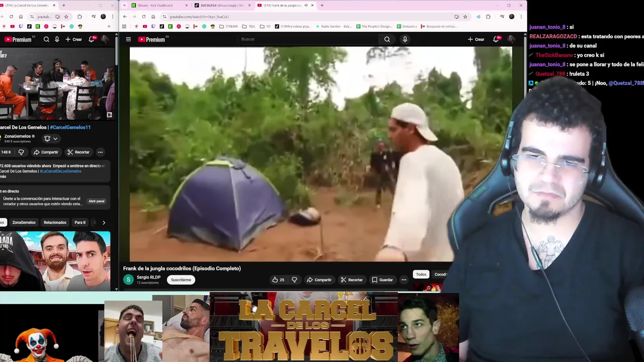Select the ZonaGemelos filter chip
644x362 pixels.
click(x=24, y=222)
